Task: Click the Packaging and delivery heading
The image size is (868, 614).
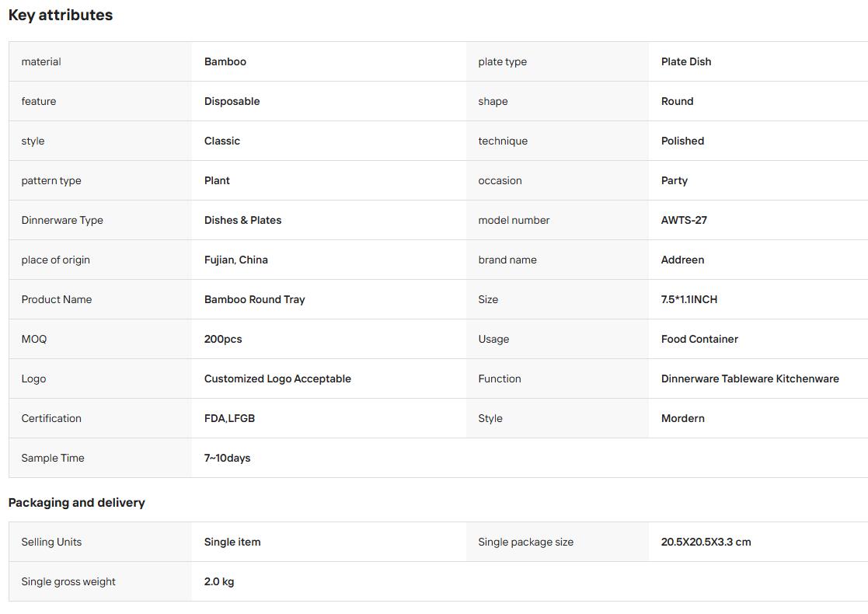Action: [x=76, y=503]
